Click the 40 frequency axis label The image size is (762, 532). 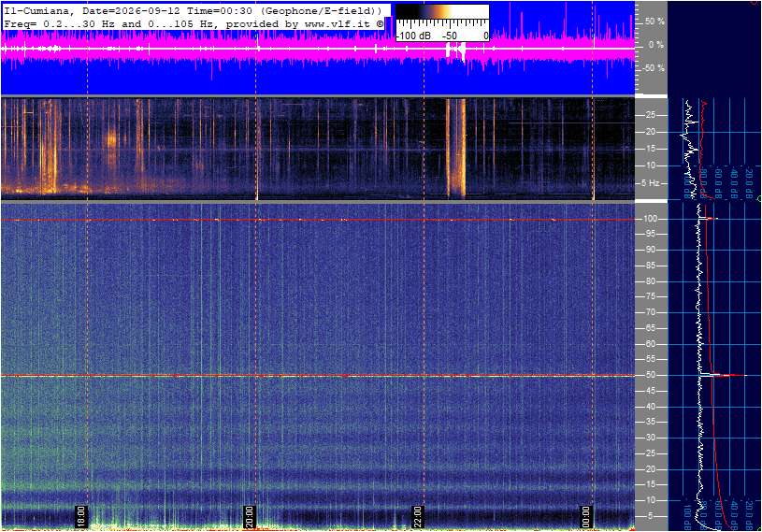pos(650,407)
